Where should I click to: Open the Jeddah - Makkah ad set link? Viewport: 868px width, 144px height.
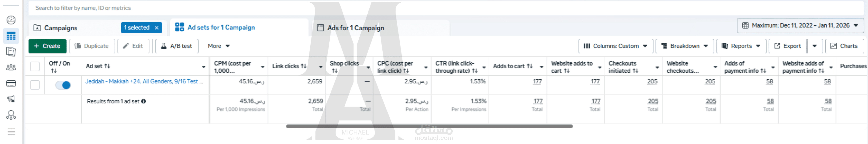(144, 81)
